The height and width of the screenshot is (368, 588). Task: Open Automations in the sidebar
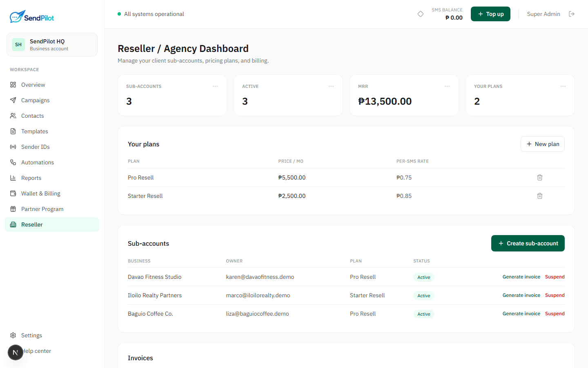[52, 162]
